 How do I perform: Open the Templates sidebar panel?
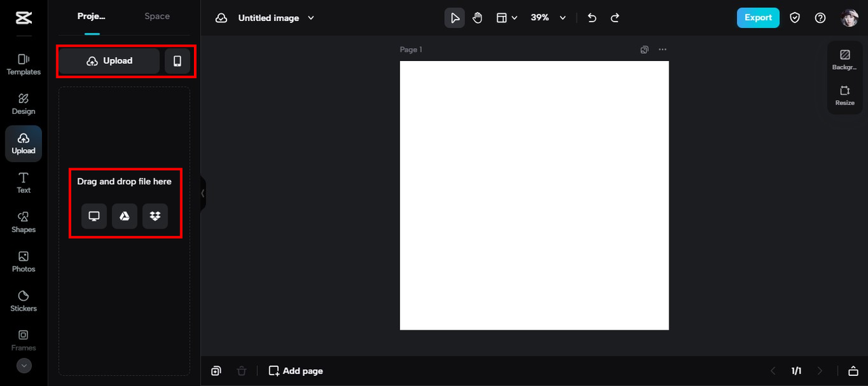point(24,64)
